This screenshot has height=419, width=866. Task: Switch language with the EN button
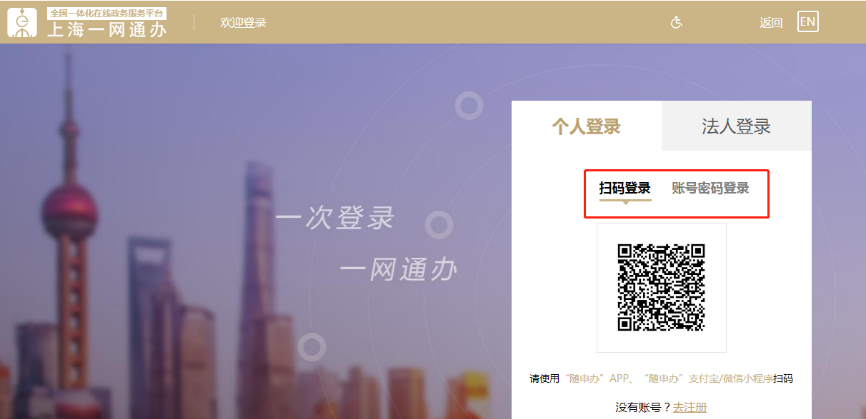[808, 22]
